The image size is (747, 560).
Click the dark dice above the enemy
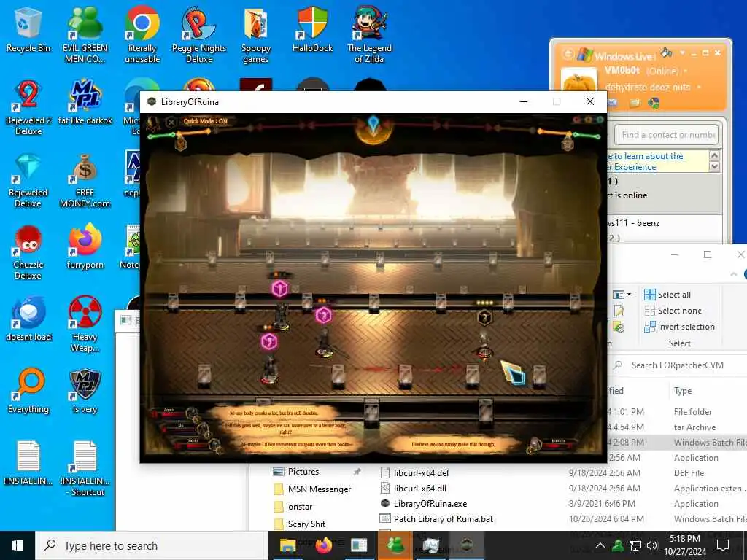tap(484, 317)
